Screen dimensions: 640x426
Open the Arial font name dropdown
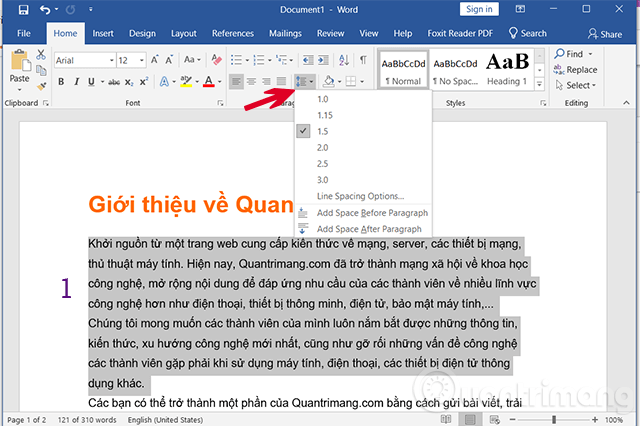click(x=111, y=60)
